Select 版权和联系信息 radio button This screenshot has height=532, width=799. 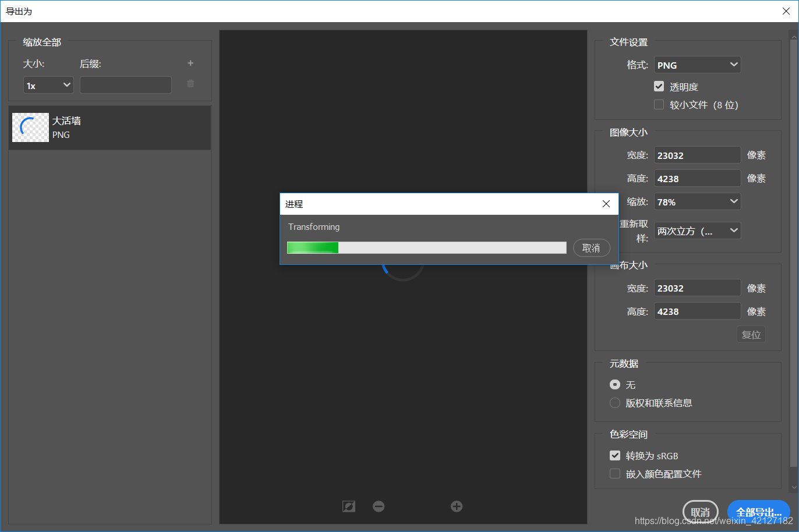(615, 402)
